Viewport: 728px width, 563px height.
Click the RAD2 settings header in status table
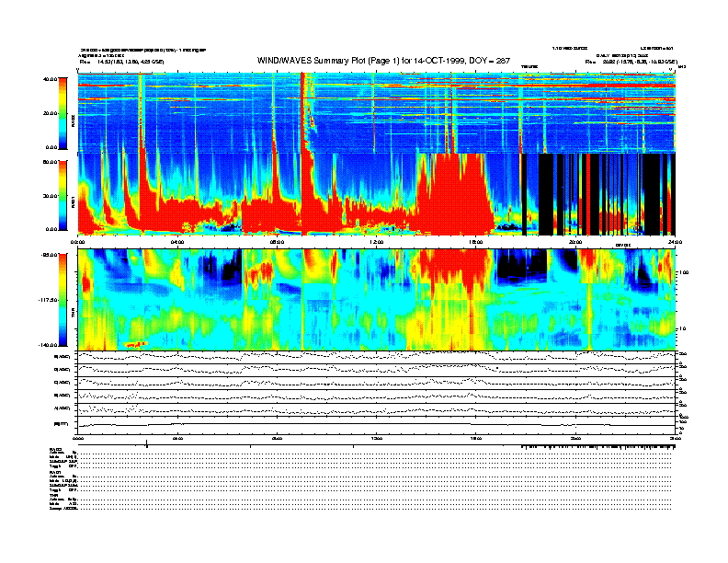click(x=56, y=449)
